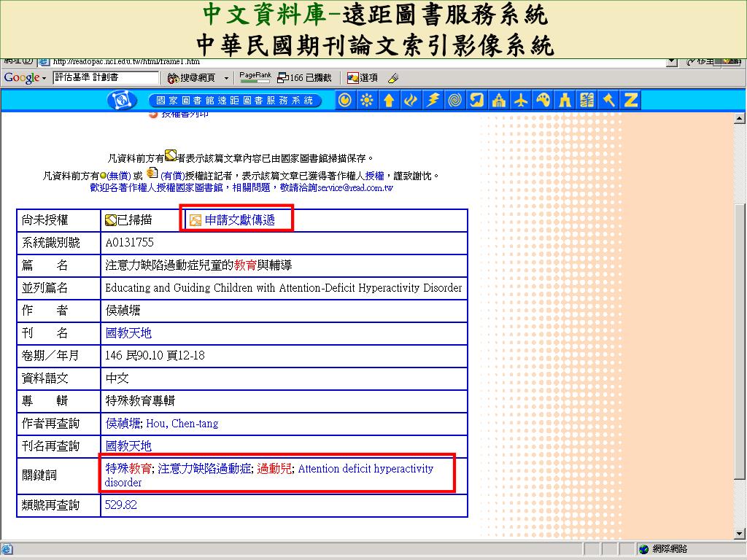Open journal 國教天地 in 刊名 row
Image resolution: width=747 pixels, height=560 pixels.
tap(128, 332)
